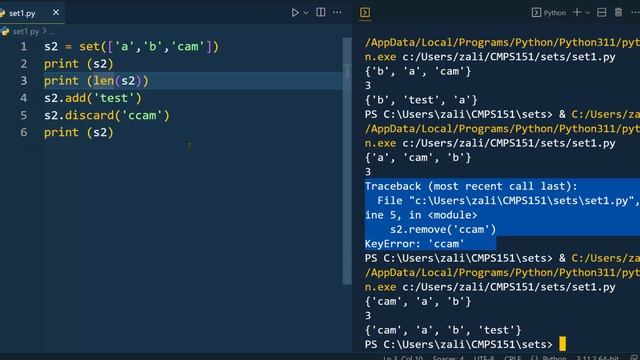Click 'test' string on editor line 4
The image size is (640, 360).
(114, 98)
